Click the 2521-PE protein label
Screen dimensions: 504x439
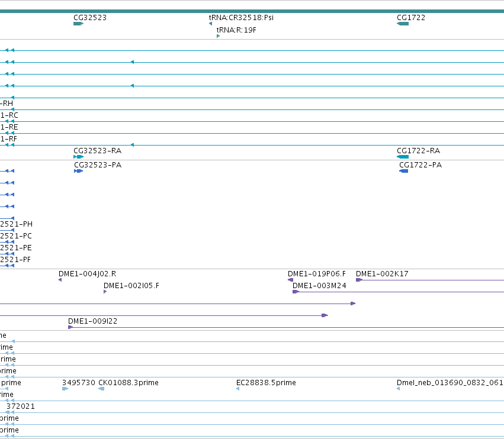[16, 248]
